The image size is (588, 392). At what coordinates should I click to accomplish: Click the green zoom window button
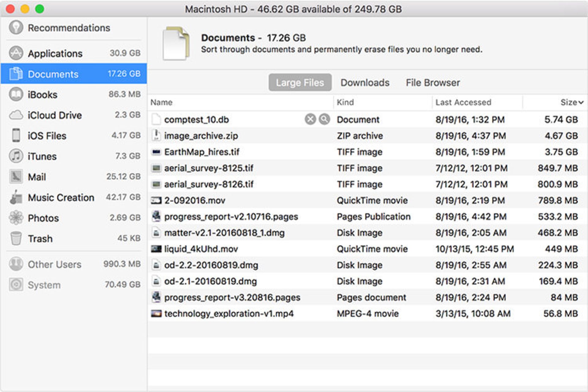(x=40, y=9)
